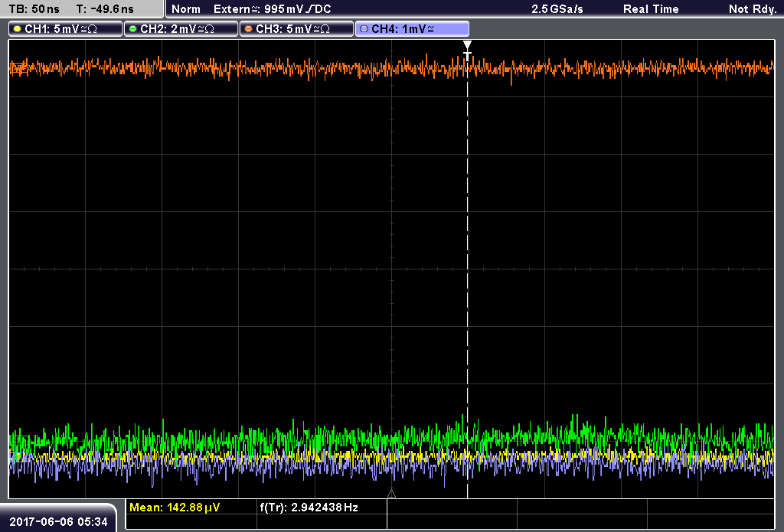Click the green CH2 ground level marker
Viewport: 784px width, 532px height.
click(19, 441)
